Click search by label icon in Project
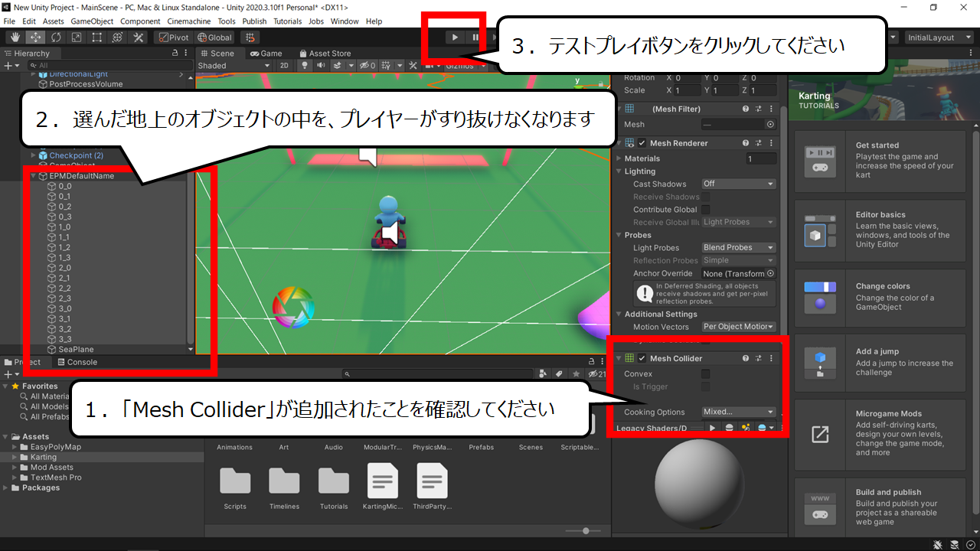 tap(559, 374)
